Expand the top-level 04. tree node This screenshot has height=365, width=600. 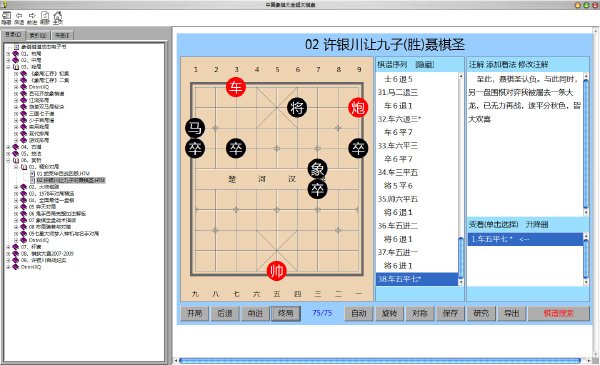[8, 147]
